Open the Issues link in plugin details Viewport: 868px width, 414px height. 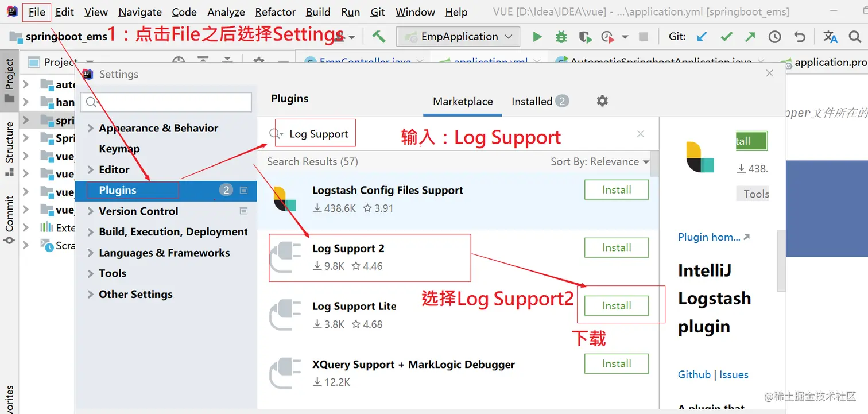point(734,374)
